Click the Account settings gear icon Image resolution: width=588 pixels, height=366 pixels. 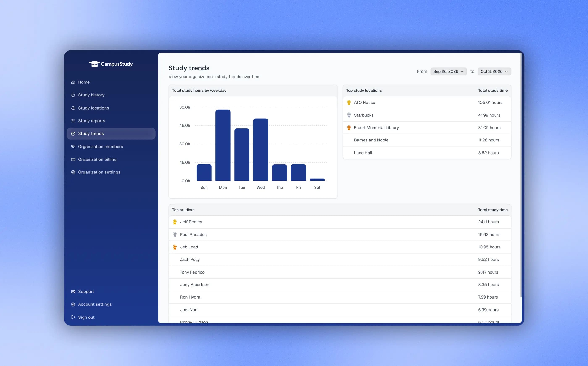(x=73, y=304)
